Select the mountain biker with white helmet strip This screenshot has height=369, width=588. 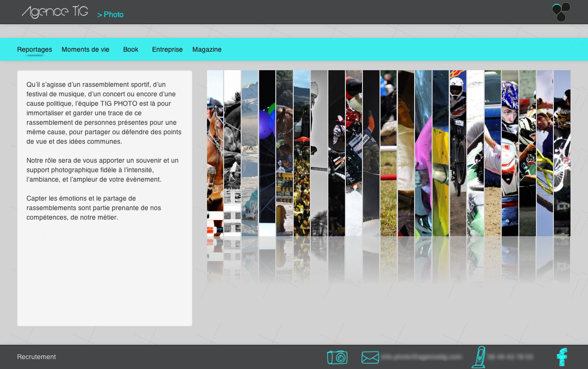pos(458,153)
